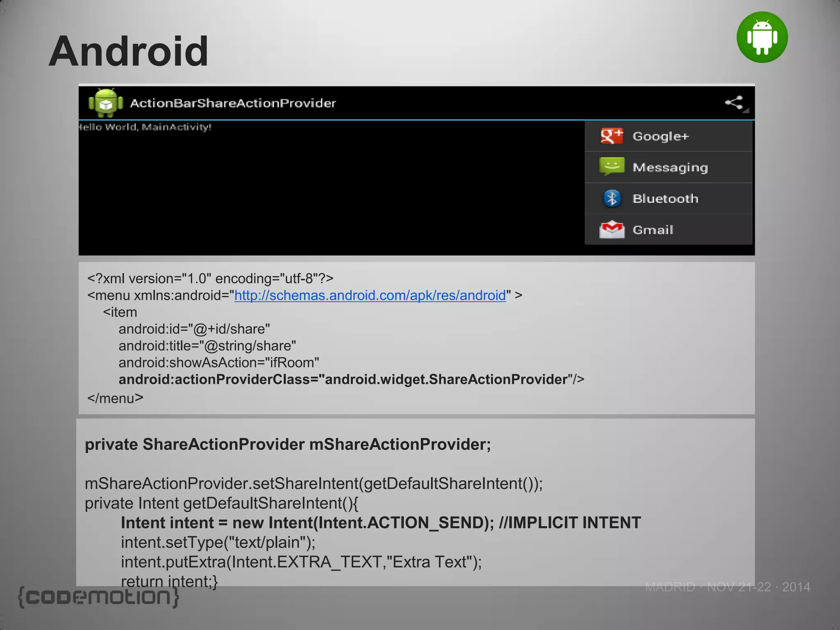The image size is (840, 630).
Task: Click the "Android" slide heading
Action: tap(129, 51)
